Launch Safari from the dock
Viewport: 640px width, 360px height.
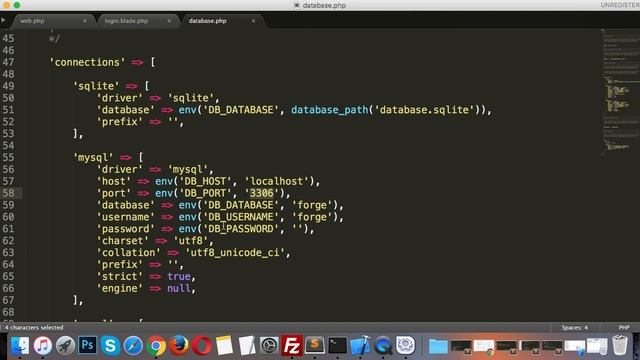pyautogui.click(x=133, y=346)
